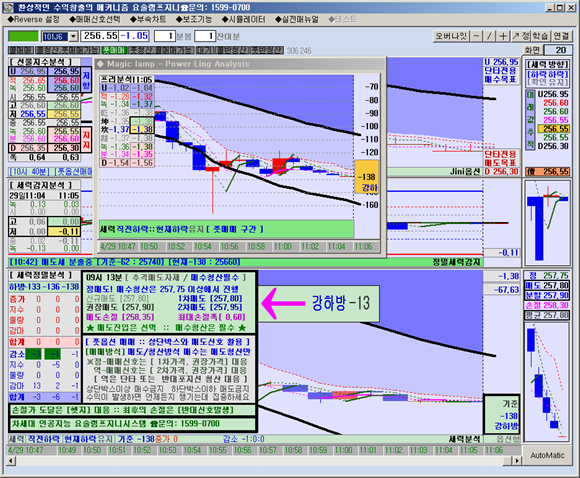Select the slash line drawing tool button
Image resolution: width=580 pixels, height=478 pixels.
point(489,36)
